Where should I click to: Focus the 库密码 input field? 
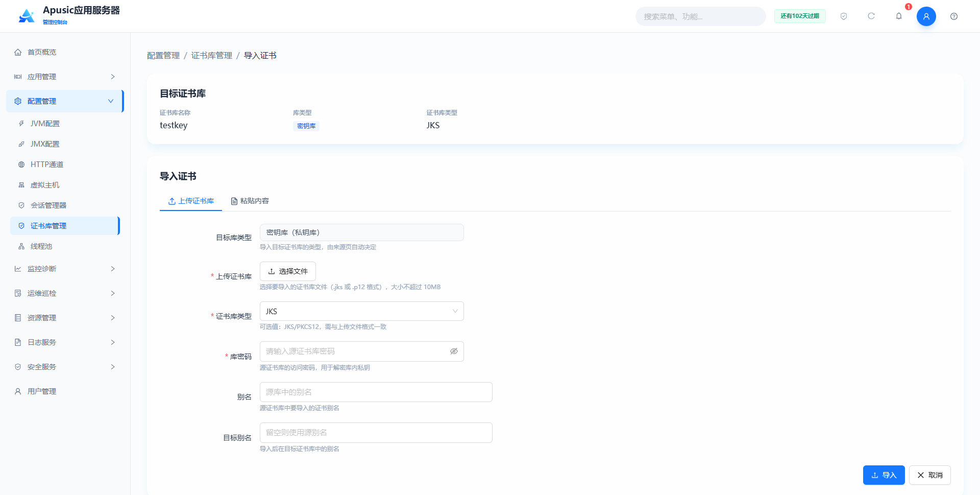pyautogui.click(x=361, y=351)
